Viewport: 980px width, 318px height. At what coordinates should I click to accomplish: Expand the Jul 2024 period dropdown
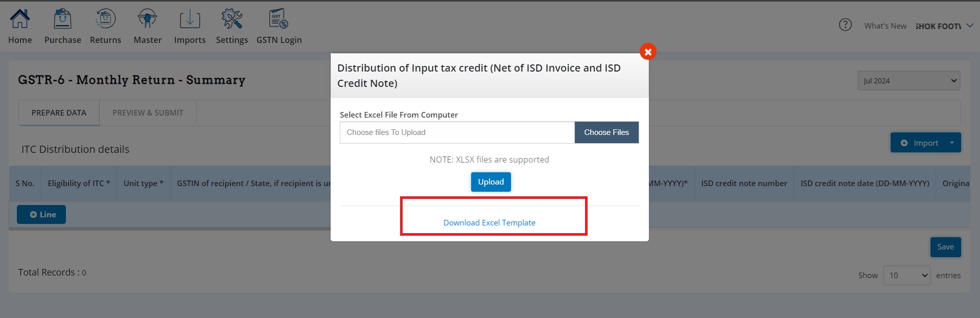coord(908,81)
